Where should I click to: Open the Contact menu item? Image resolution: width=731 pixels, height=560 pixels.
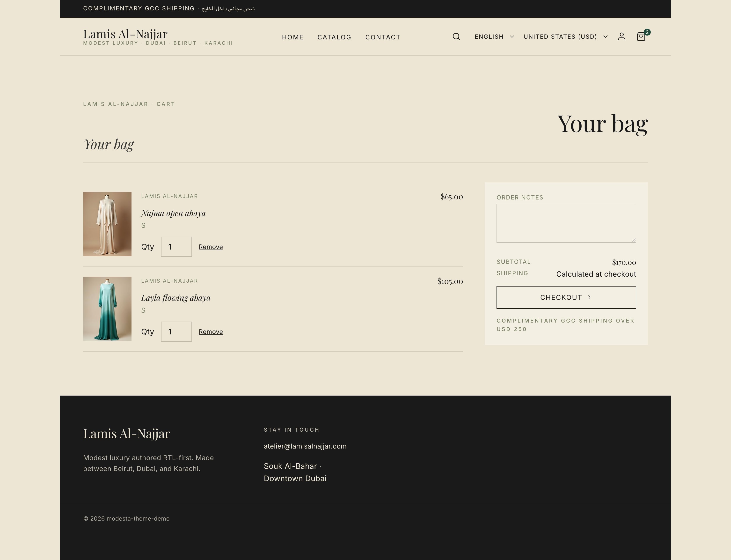(383, 37)
